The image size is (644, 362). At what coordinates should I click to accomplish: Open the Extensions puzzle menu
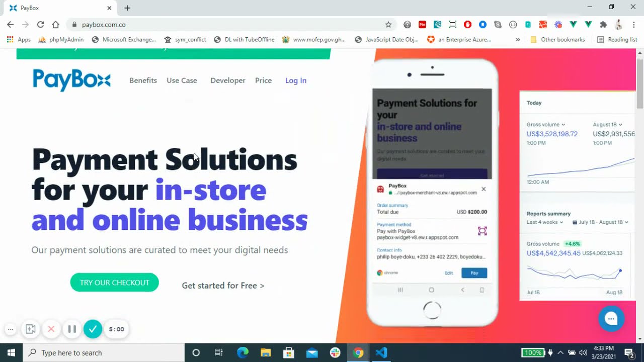coord(603,24)
